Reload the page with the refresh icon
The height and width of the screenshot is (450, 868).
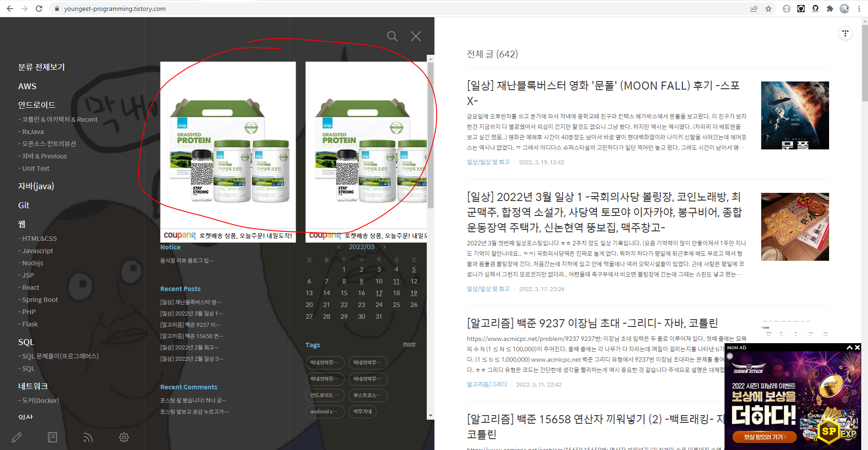click(x=39, y=9)
